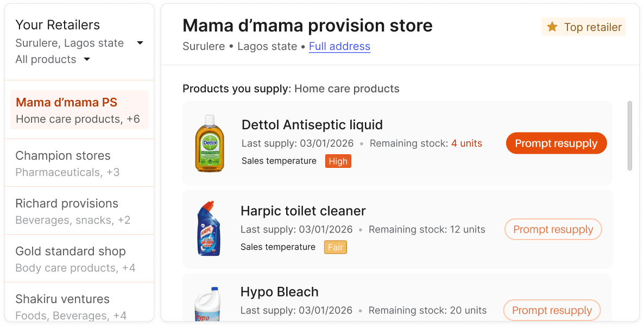
Task: Select the High sales temperature badge for Dettol
Action: click(338, 161)
